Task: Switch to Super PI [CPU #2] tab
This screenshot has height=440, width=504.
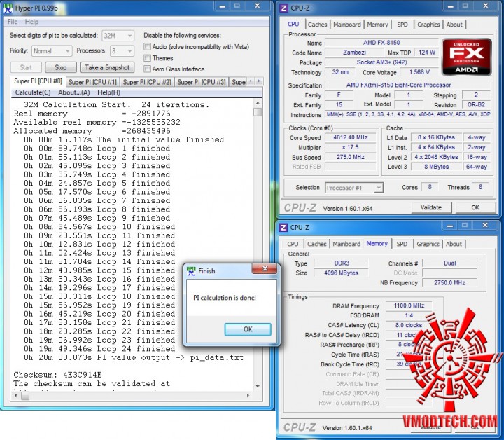Action: coord(147,82)
